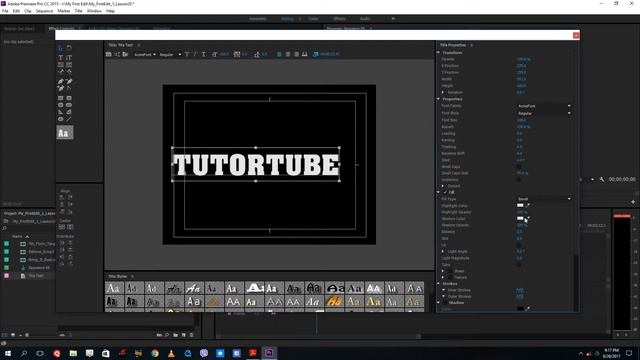Image resolution: width=640 pixels, height=360 pixels.
Task: Select the Vertical Type tool
Action: coord(69,58)
